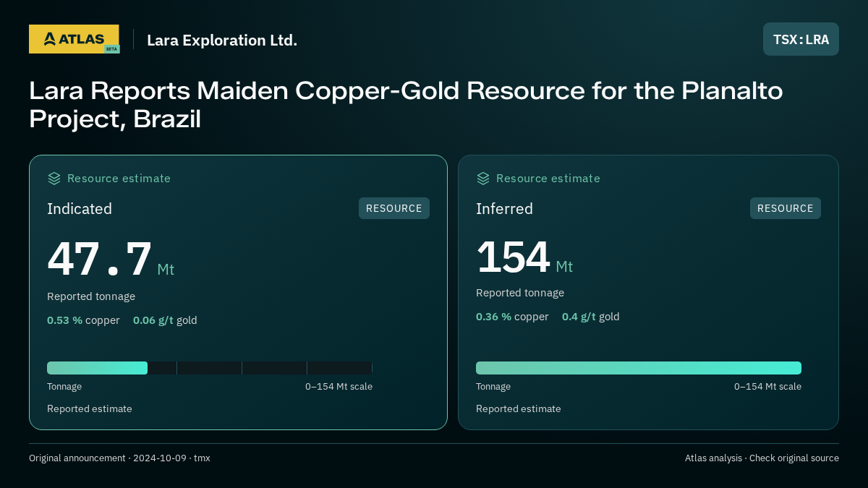Viewport: 868px width, 488px height.
Task: Click the 0.4 g/t gold grade
Action: [x=591, y=317]
